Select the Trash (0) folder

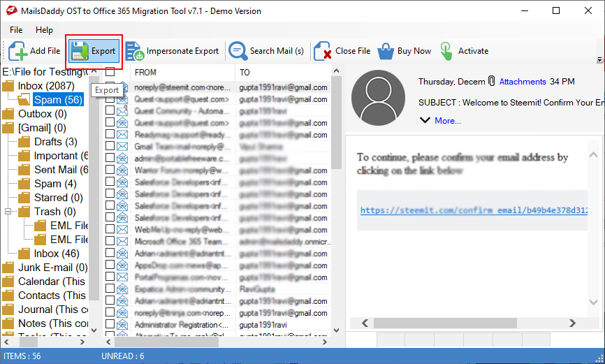point(54,212)
